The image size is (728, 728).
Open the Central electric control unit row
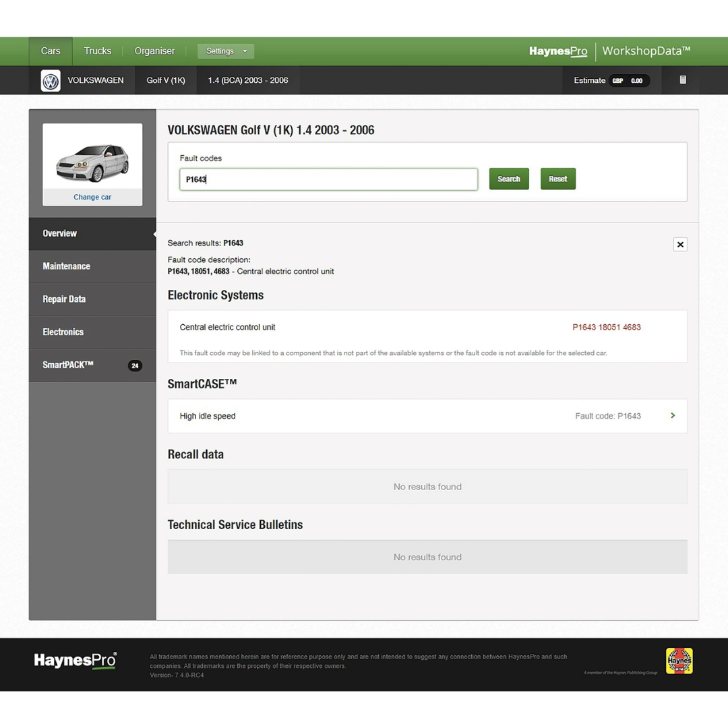click(427, 336)
